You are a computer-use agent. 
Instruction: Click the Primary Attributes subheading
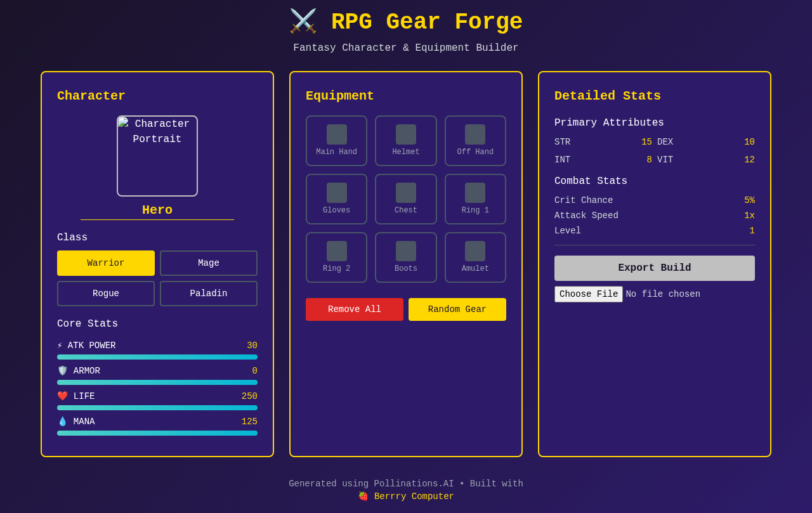[x=609, y=123]
